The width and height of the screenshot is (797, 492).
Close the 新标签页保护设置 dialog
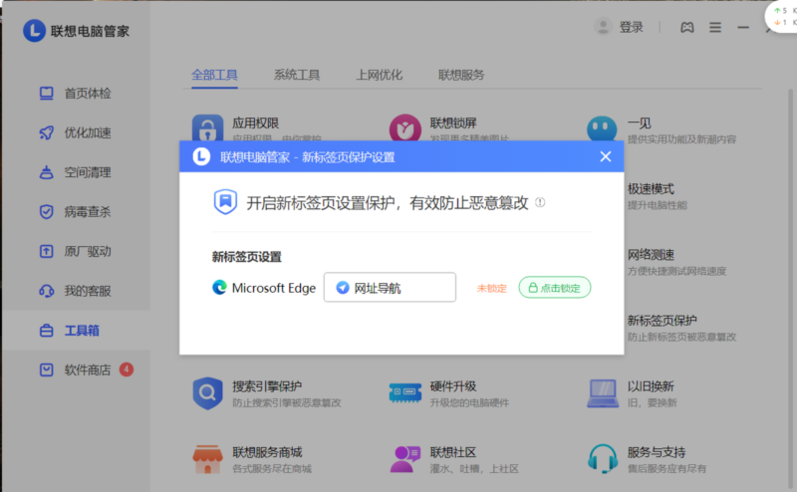605,156
